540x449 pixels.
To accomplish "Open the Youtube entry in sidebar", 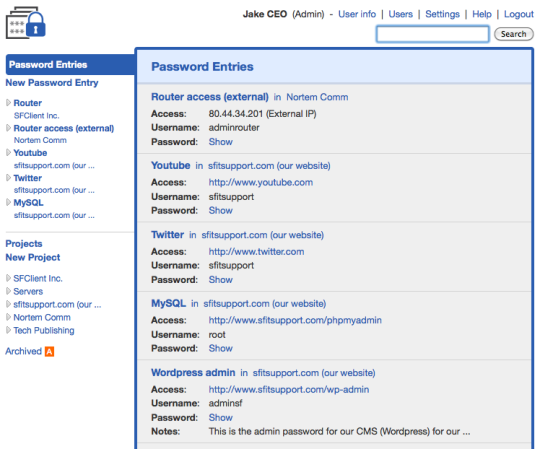I will pyautogui.click(x=30, y=153).
